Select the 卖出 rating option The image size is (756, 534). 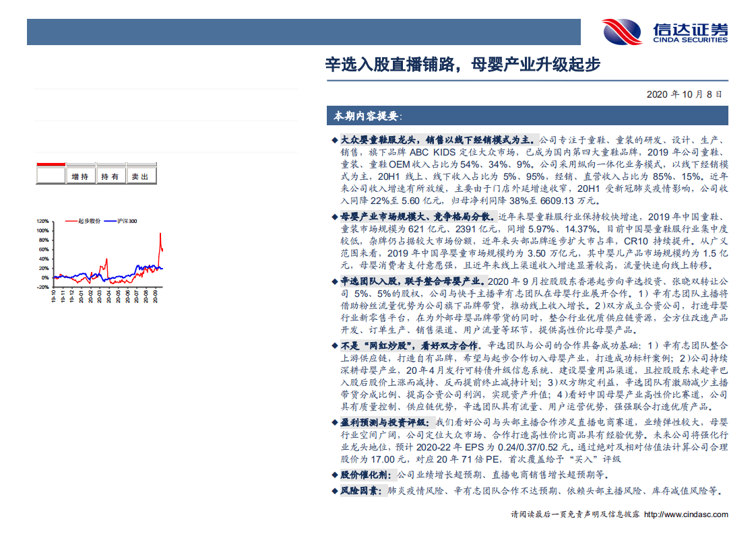[x=140, y=175]
